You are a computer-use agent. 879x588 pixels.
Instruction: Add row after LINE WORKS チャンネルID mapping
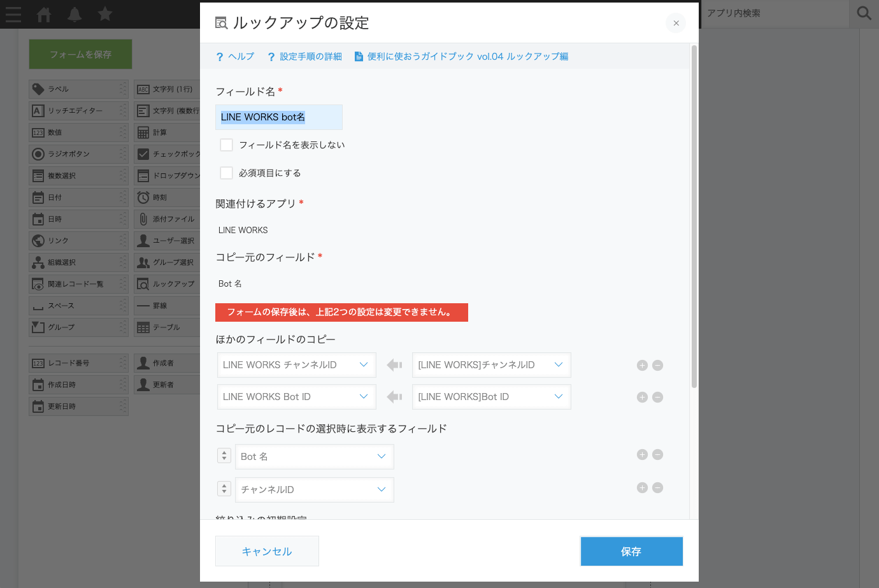coord(642,365)
